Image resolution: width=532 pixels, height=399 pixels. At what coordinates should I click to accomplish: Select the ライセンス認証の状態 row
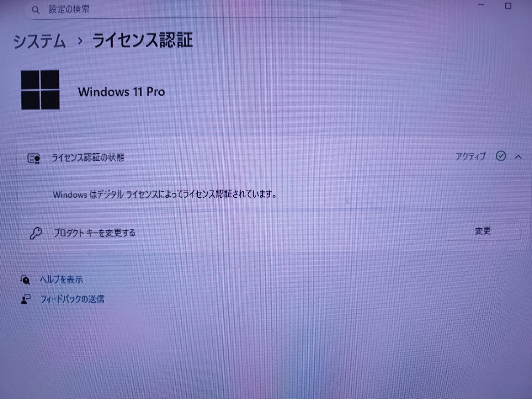click(x=274, y=158)
